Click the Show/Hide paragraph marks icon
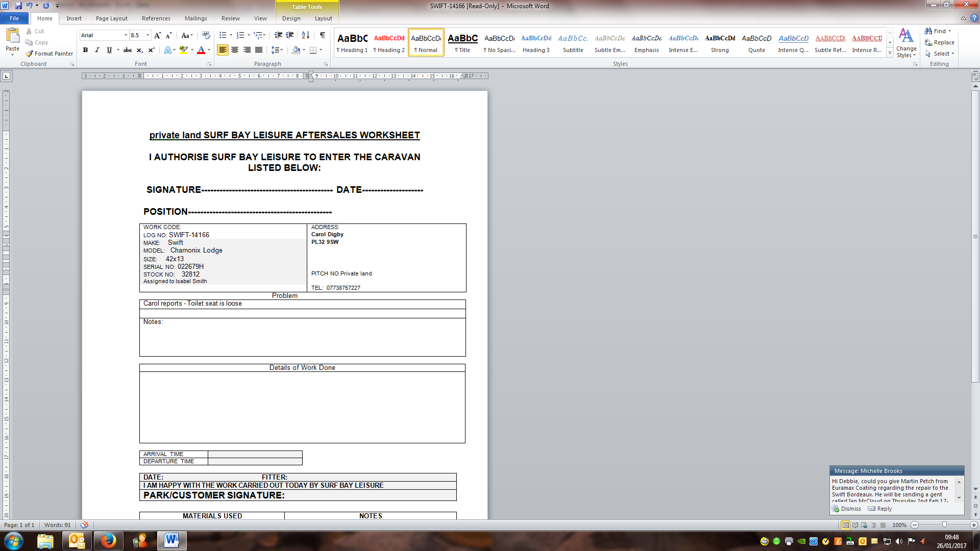980x551 pixels. pyautogui.click(x=323, y=35)
